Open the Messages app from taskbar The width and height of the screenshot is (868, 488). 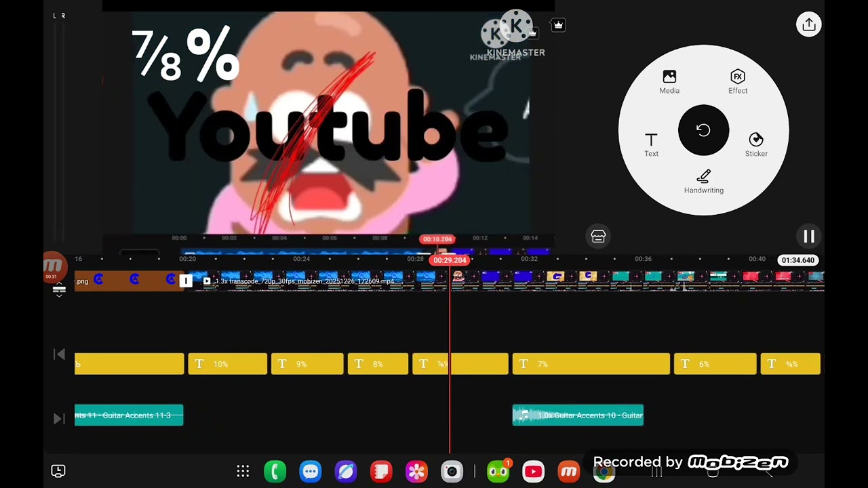pos(311,471)
